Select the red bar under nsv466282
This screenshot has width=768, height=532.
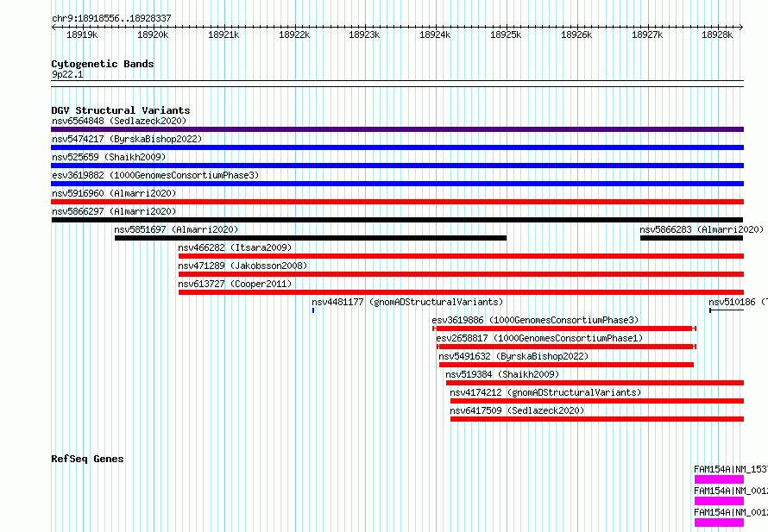click(461, 256)
